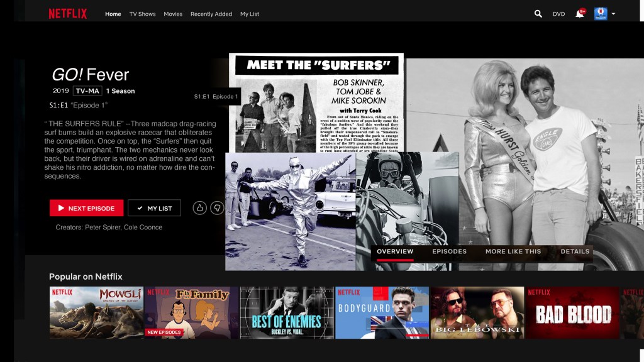Open Movies in top navigation
Image resolution: width=644 pixels, height=362 pixels.
(x=173, y=14)
